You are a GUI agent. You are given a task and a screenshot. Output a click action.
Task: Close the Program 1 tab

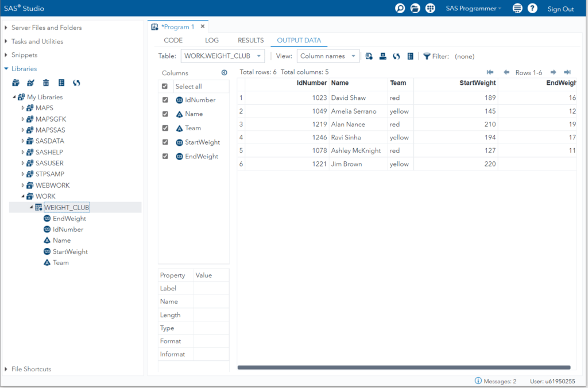tap(203, 26)
